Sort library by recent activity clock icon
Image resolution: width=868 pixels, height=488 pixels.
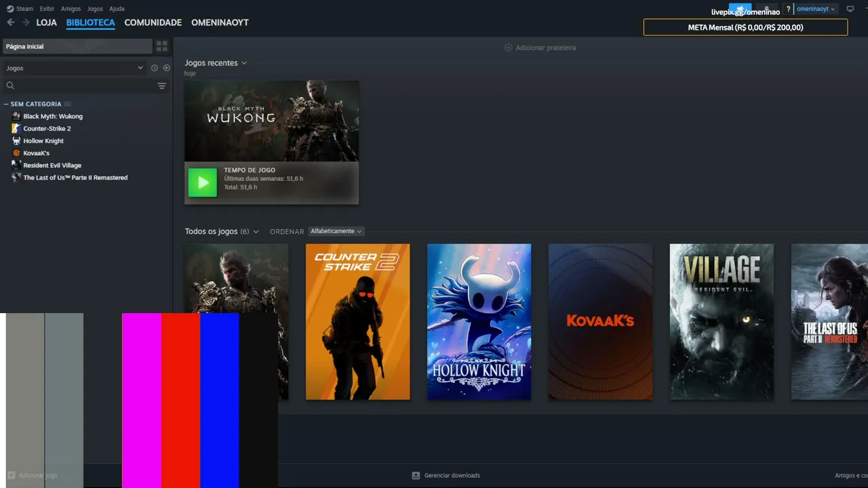(155, 68)
